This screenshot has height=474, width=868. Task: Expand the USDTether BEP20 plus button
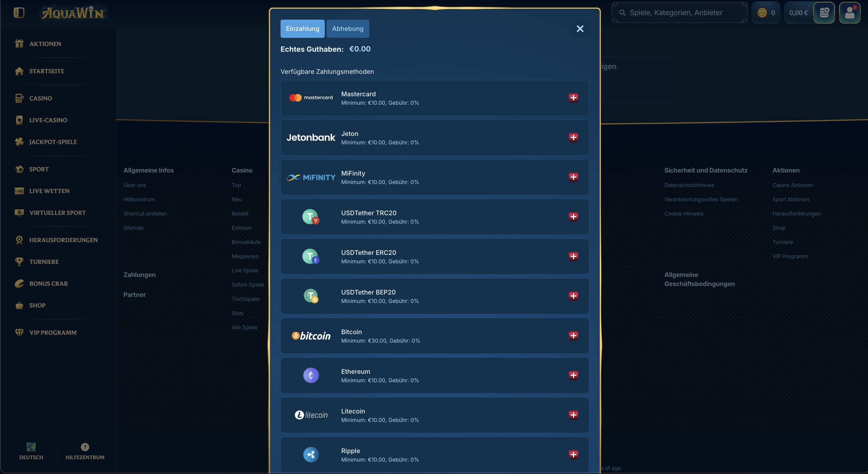pyautogui.click(x=573, y=296)
